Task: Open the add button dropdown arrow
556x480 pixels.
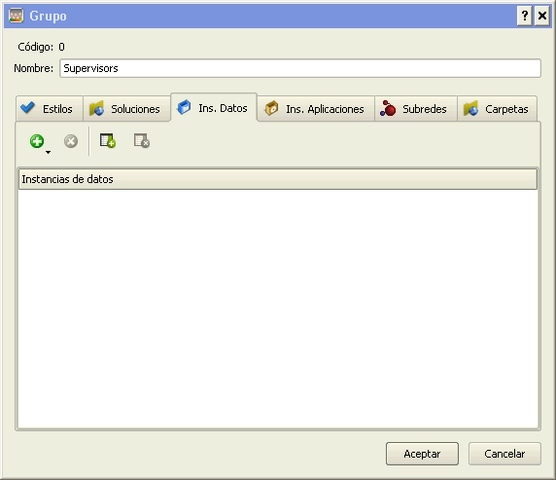Action: pyautogui.click(x=48, y=152)
